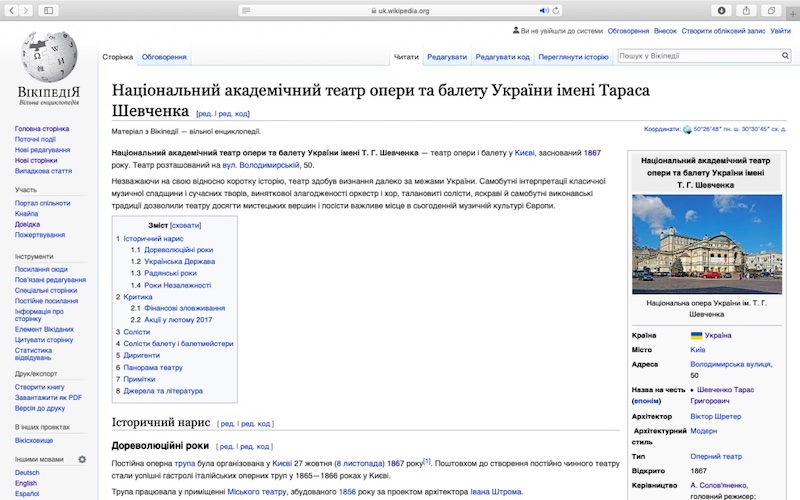
Task: Open the Елемент Вікіданих link
Action: pos(44,329)
